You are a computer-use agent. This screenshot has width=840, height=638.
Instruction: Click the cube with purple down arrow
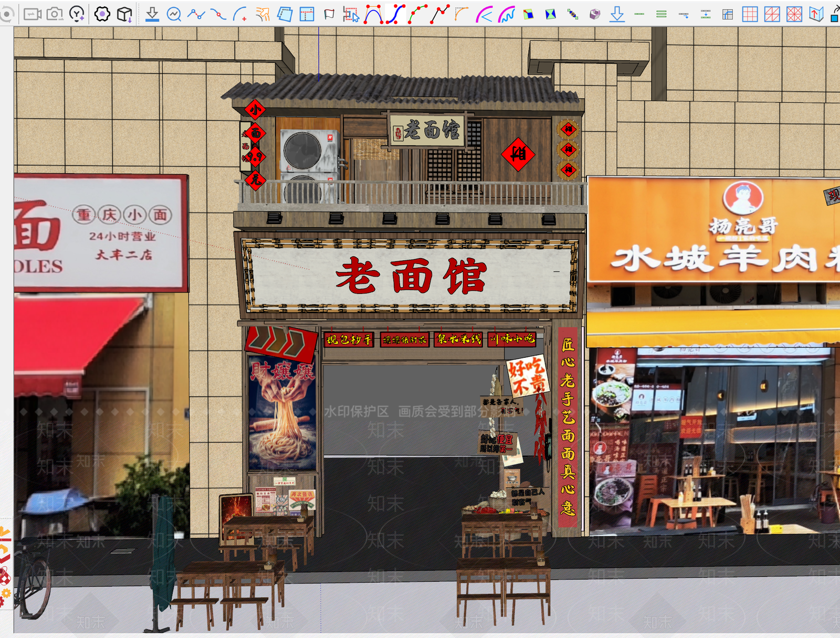pyautogui.click(x=124, y=14)
